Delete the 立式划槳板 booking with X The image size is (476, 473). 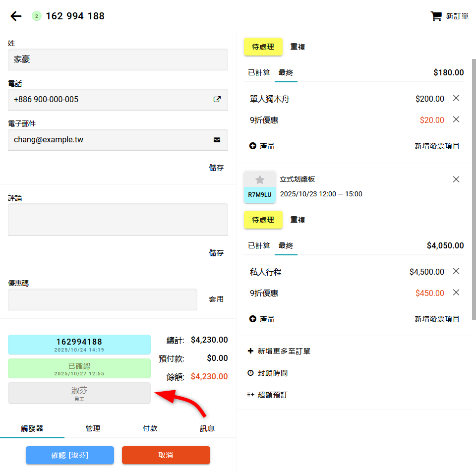[x=456, y=179]
